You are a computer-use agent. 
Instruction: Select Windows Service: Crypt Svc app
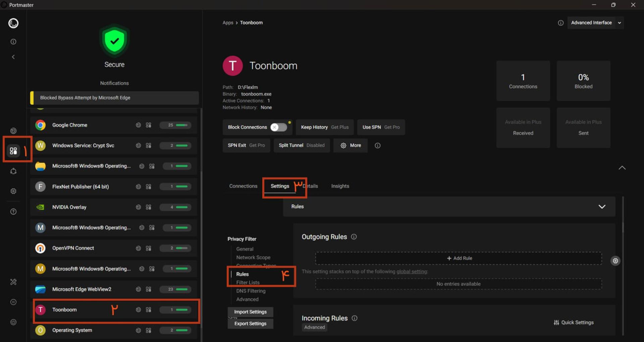click(114, 145)
